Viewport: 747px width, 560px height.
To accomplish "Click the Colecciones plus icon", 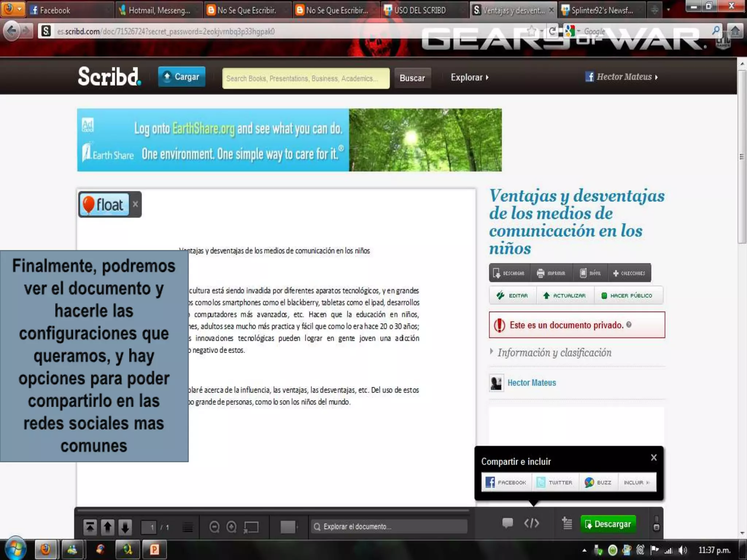I will click(x=629, y=273).
